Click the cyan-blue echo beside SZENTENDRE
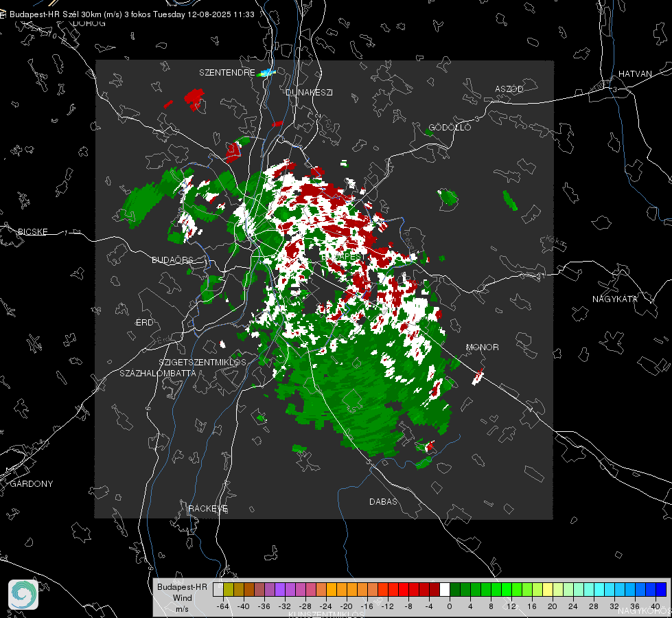The width and height of the screenshot is (672, 618). [x=266, y=73]
